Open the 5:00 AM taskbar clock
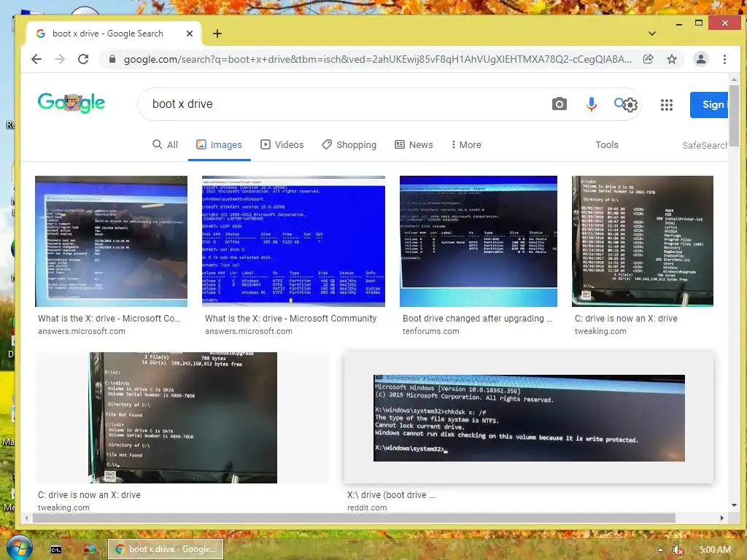747x560 pixels. [715, 550]
